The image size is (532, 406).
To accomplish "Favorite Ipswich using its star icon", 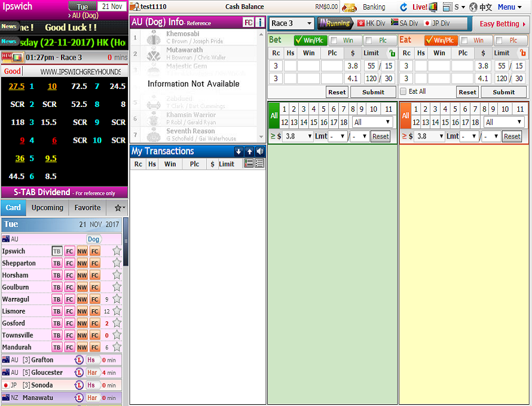I will point(117,251).
